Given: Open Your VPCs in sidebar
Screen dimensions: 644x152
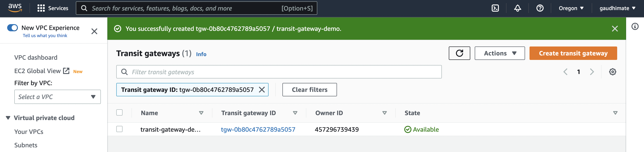Looking at the screenshot, I should pyautogui.click(x=29, y=132).
